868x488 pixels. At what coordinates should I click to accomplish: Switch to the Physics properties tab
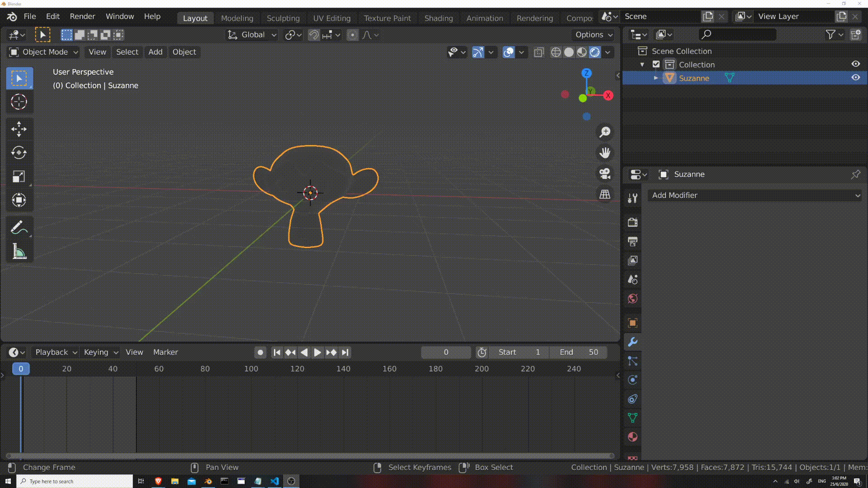pyautogui.click(x=632, y=380)
